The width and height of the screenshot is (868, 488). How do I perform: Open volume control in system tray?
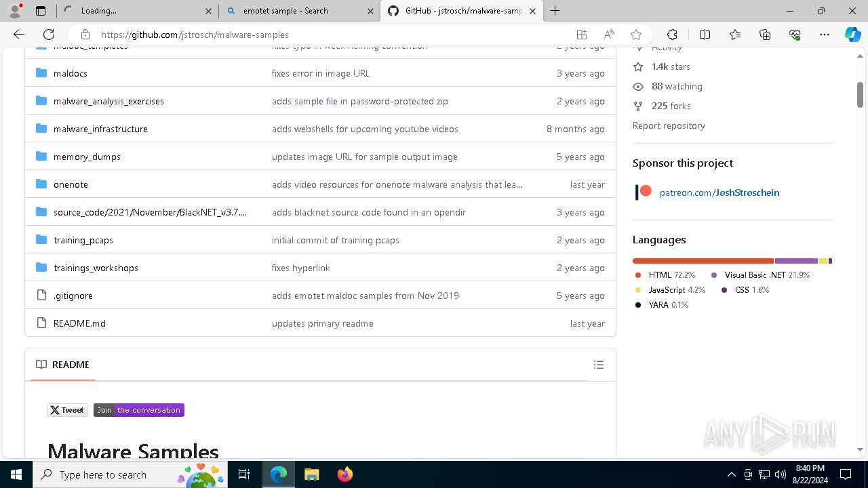[780, 474]
